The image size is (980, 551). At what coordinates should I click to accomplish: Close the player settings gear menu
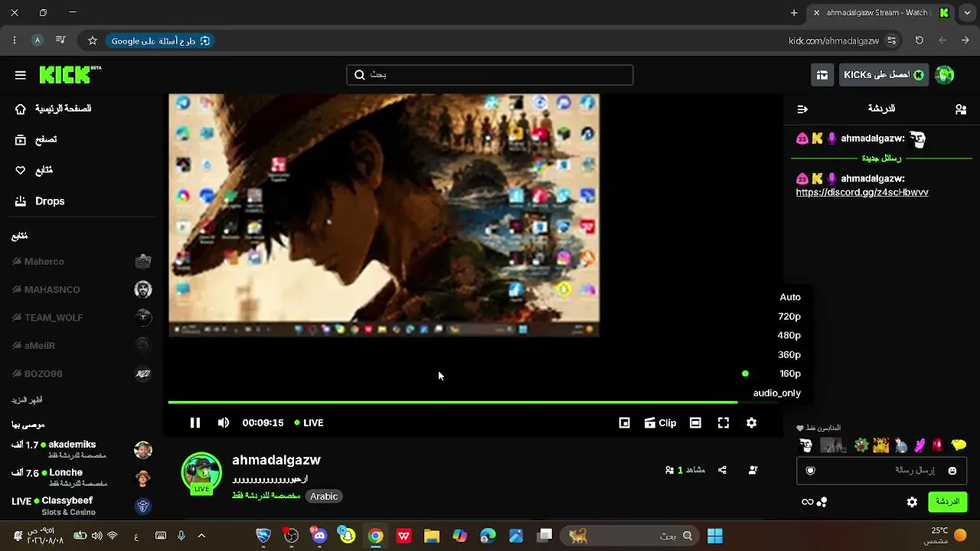click(x=752, y=422)
